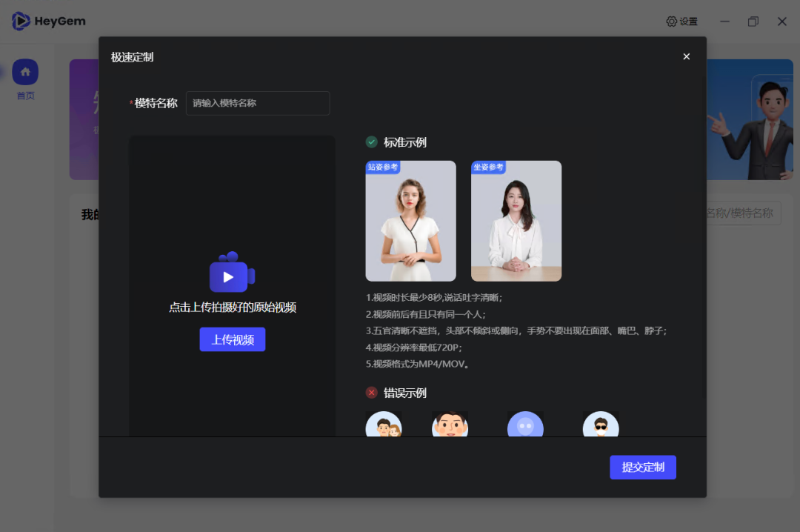Viewport: 800px width, 532px height.
Task: Click the 模特名称 input field
Action: pyautogui.click(x=258, y=103)
